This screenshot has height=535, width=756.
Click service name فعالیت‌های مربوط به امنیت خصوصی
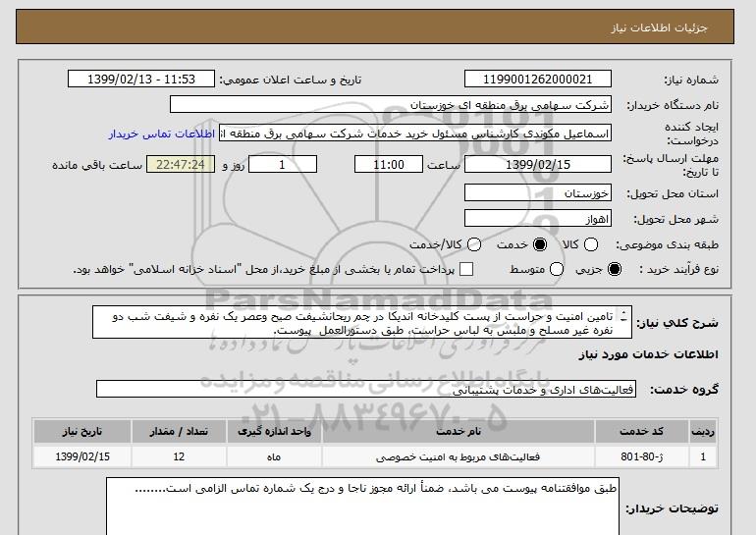459,456
